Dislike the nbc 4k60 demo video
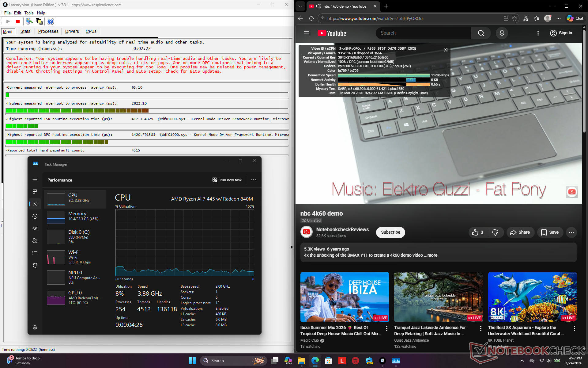This screenshot has height=368, width=588. click(495, 232)
